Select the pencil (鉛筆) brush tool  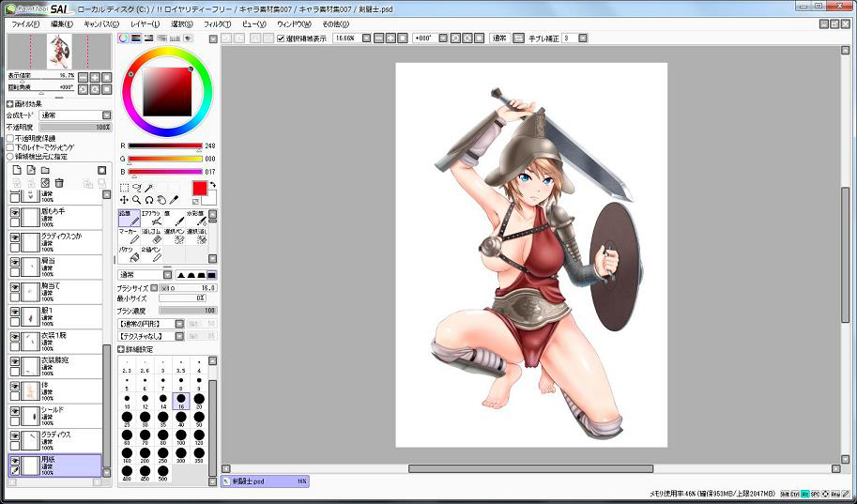tap(129, 219)
